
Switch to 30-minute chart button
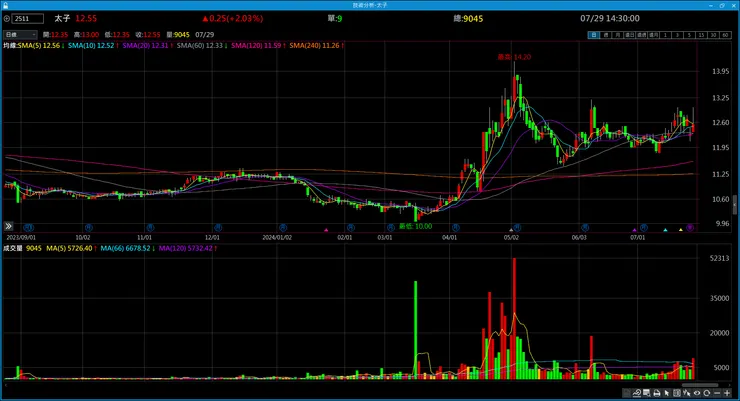713,35
